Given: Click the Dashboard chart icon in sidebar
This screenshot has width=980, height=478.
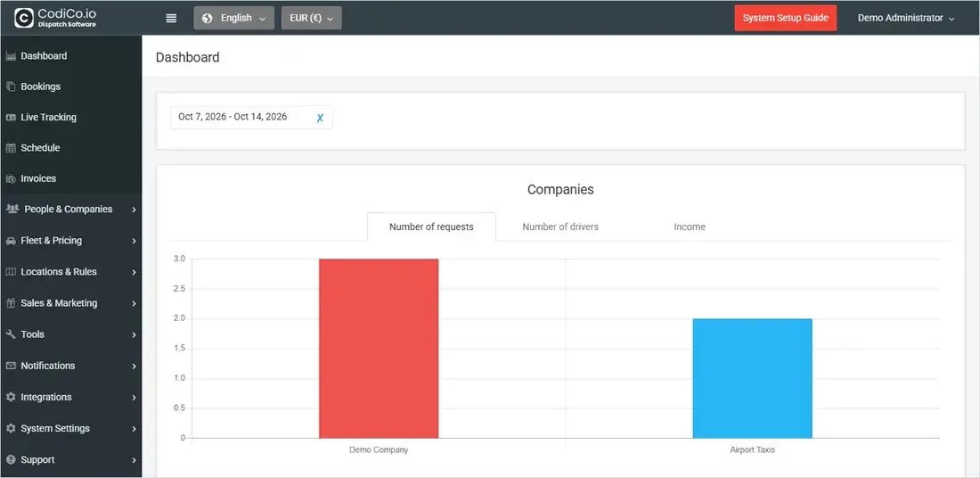Looking at the screenshot, I should point(11,56).
